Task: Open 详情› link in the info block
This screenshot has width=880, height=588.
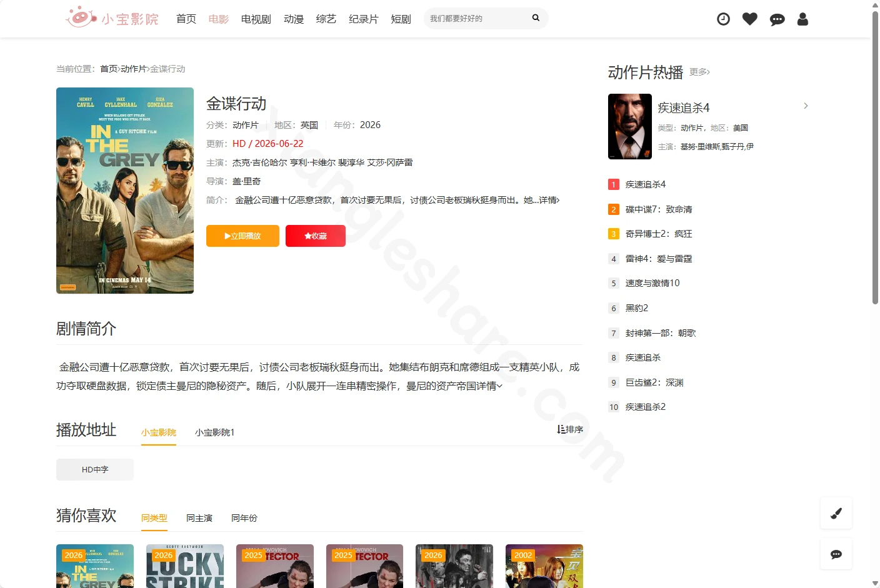Action: [x=549, y=200]
